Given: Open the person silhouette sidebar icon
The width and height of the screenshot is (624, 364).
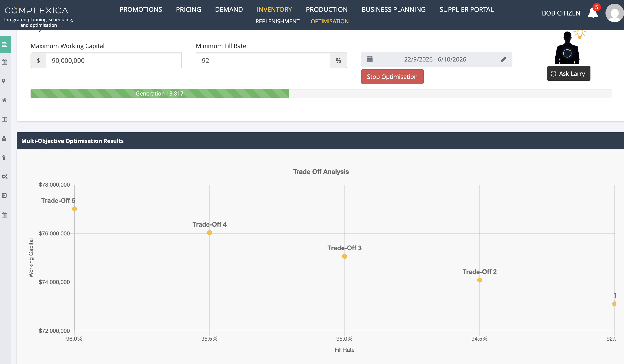Looking at the screenshot, I should coord(4,138).
